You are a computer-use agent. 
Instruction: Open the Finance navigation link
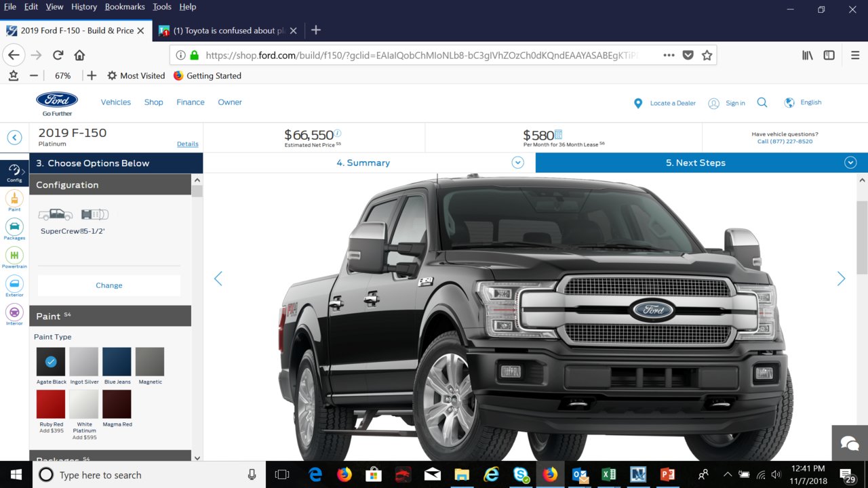[191, 102]
